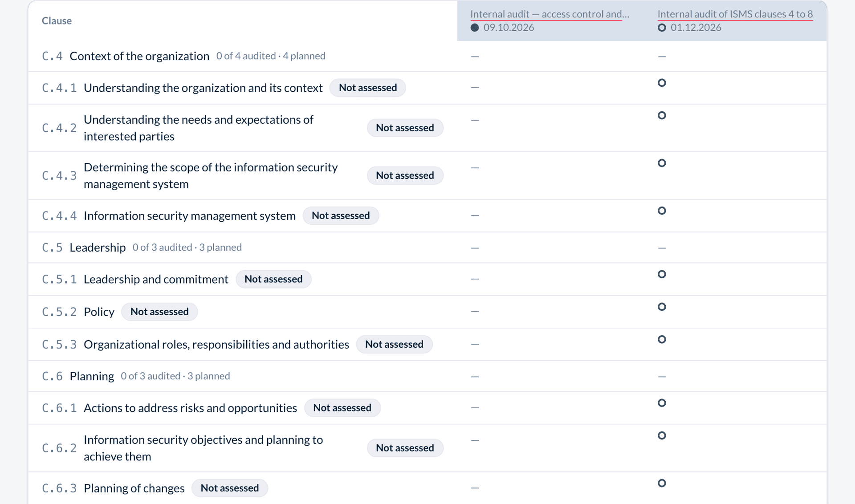This screenshot has height=504, width=855.
Task: Select the C.6 Planning section row
Action: (427, 376)
